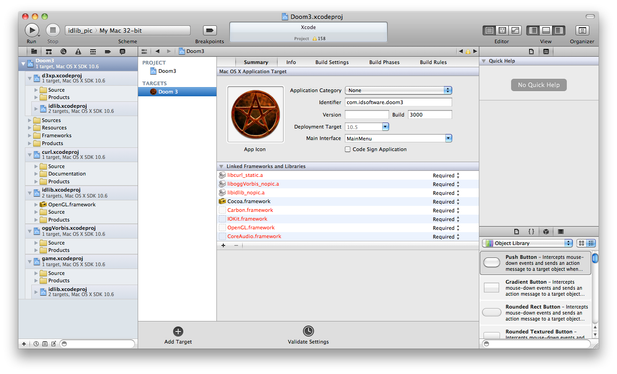Toggle the Breakpoints button

(x=209, y=30)
